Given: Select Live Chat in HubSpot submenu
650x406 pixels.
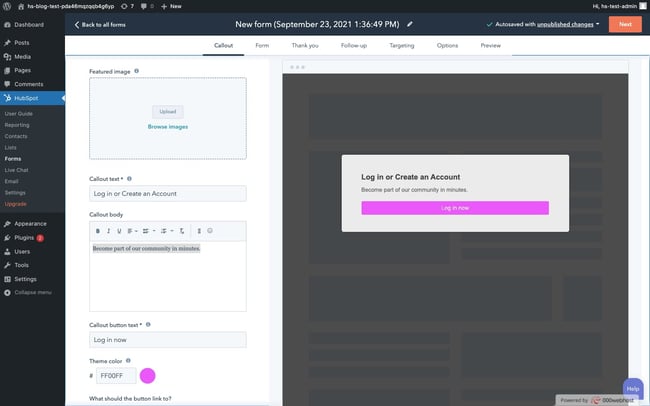Looking at the screenshot, I should coord(17,170).
